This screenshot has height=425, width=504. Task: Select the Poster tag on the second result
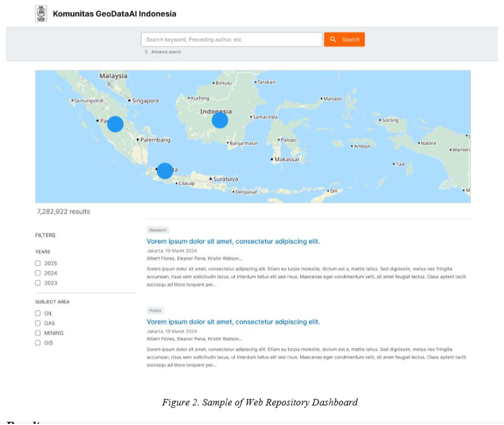(155, 310)
